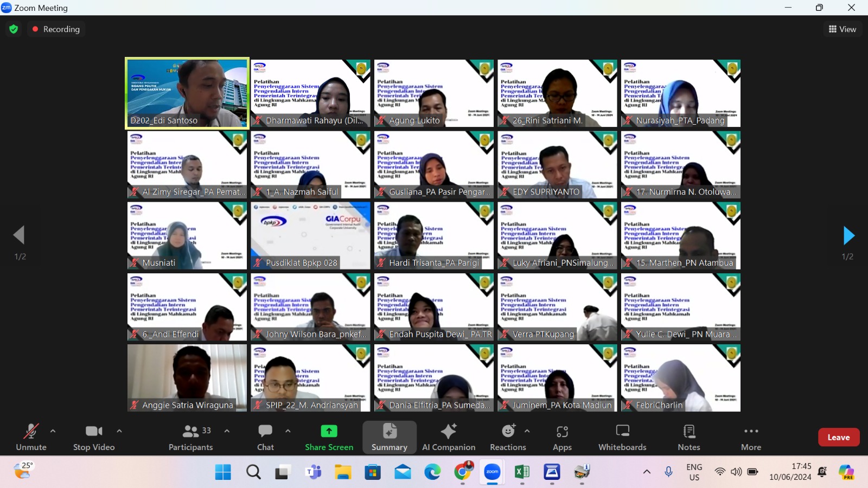Open the Apps panel

[562, 437]
